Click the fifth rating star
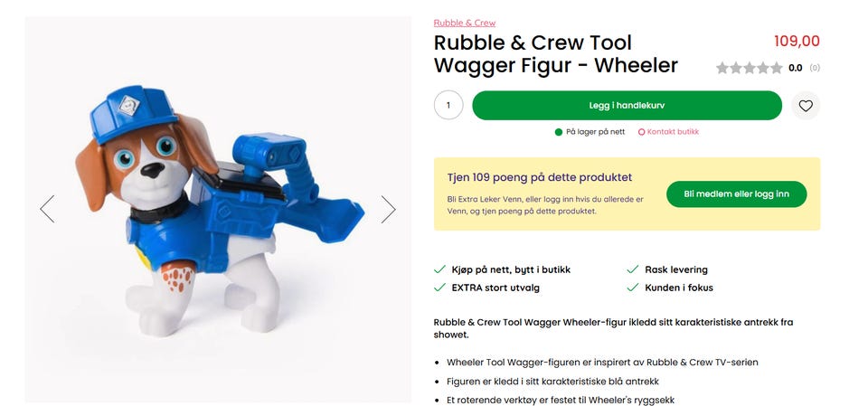Screen dimensions: 868x406 [776, 68]
